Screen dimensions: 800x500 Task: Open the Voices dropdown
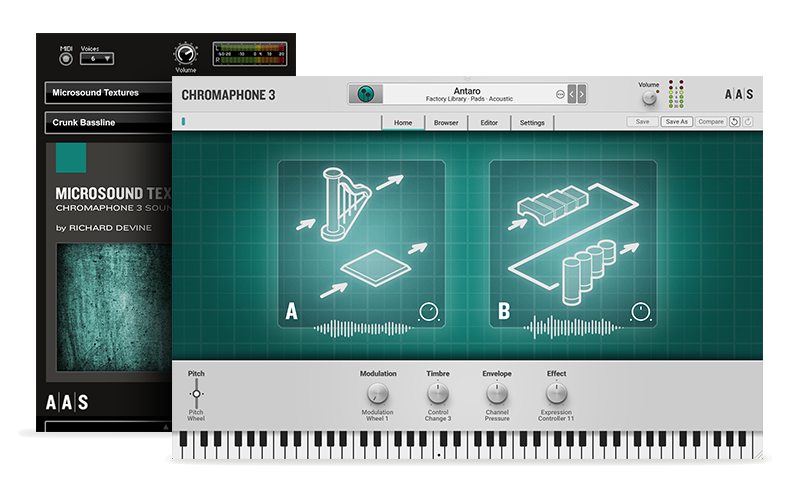pos(96,59)
